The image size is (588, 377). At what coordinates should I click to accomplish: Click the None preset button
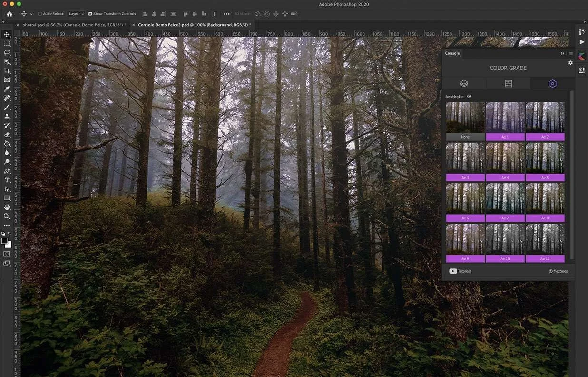coord(465,137)
